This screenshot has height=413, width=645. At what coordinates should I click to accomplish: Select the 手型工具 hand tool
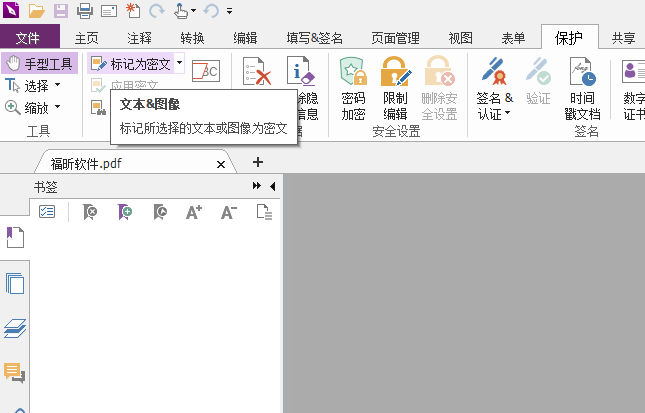click(x=39, y=63)
